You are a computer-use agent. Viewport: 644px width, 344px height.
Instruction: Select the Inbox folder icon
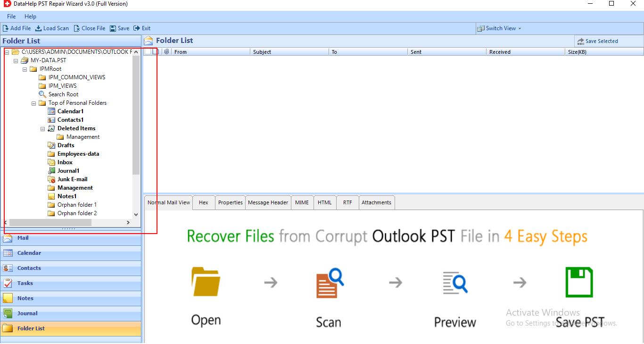[51, 162]
